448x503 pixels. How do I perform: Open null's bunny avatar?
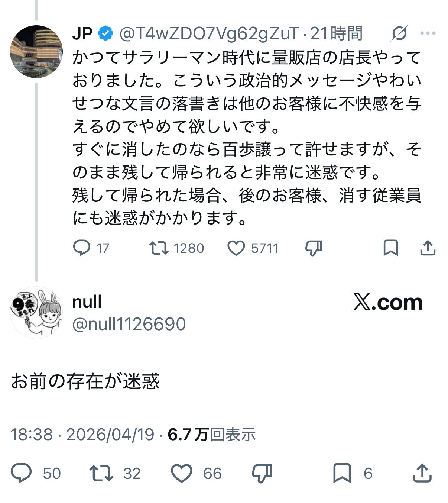[36, 313]
